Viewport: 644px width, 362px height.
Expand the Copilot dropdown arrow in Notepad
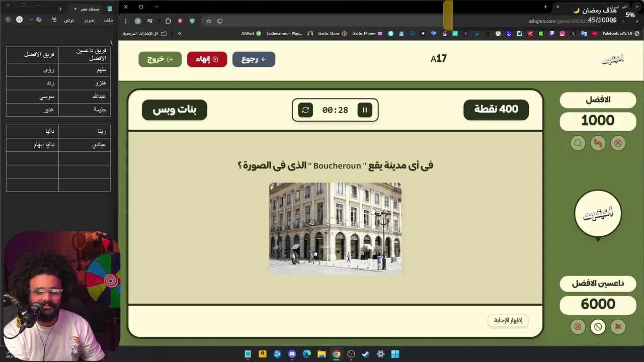pos(31,20)
